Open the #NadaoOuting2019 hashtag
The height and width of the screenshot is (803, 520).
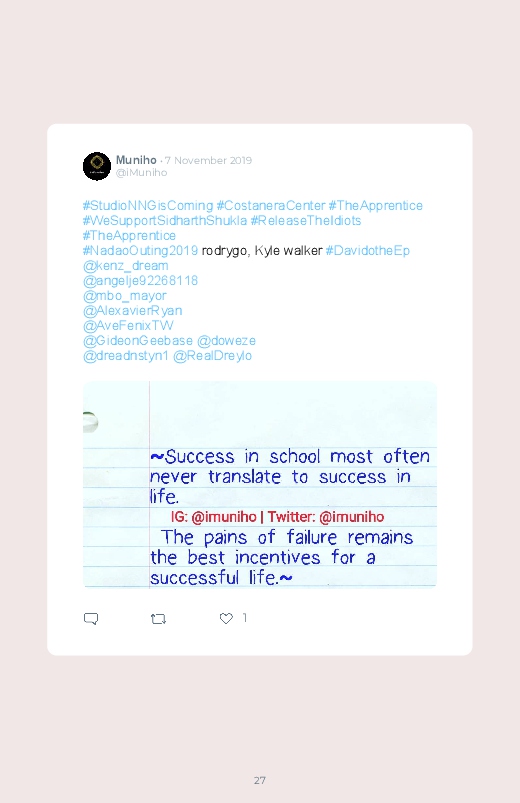(x=140, y=250)
